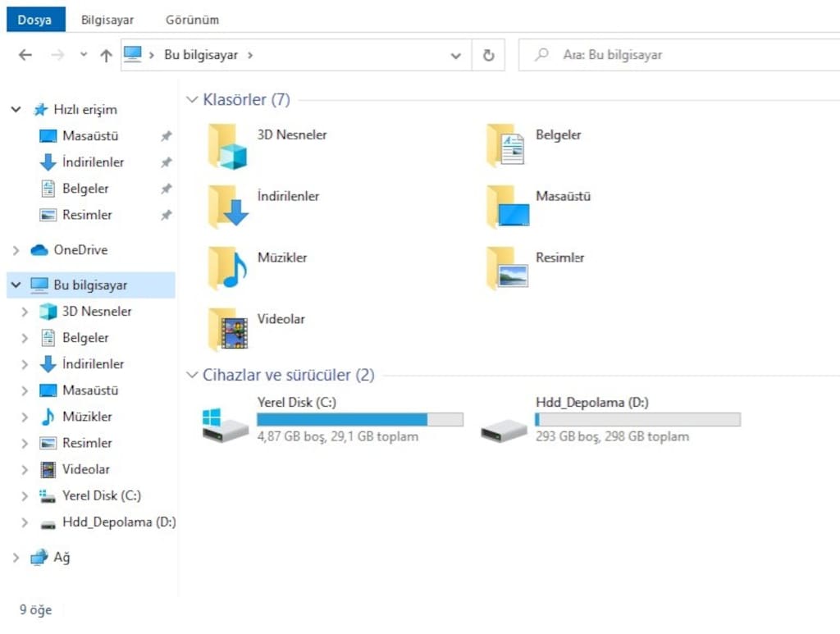Screen dimensions: 840x634
Task: Click the 293 GB boş, 298 GB toplam text
Action: 612,436
